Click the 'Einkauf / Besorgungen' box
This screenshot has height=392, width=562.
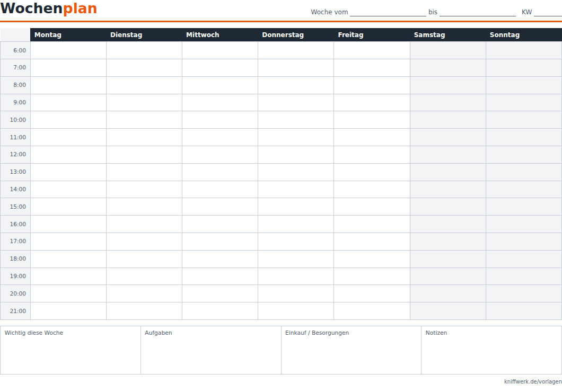click(351, 350)
